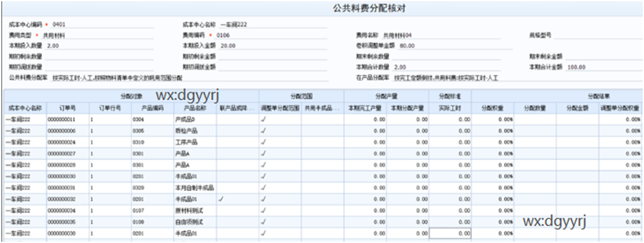
Task: Click the 成本中心名称 column header
Action: 25,108
